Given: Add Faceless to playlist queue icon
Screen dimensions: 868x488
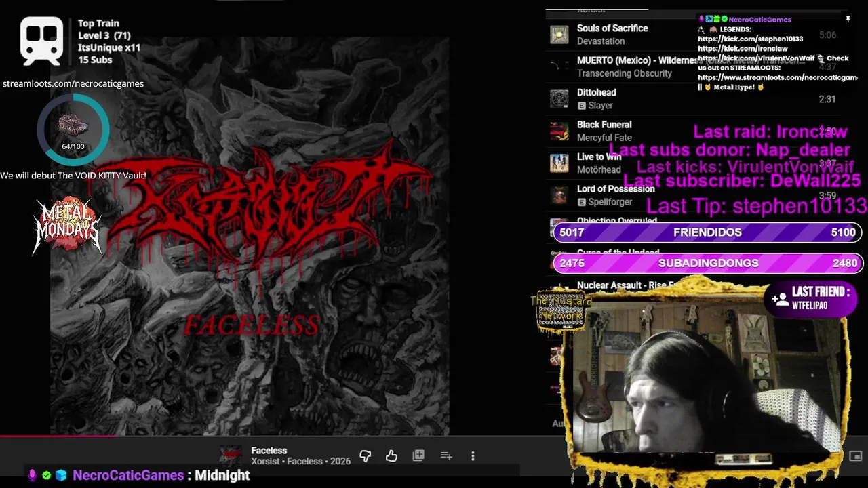Looking at the screenshot, I should tap(446, 456).
